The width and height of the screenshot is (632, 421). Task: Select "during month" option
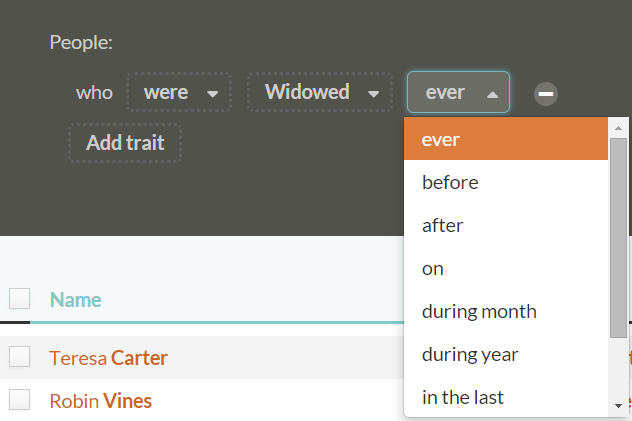coord(505,311)
